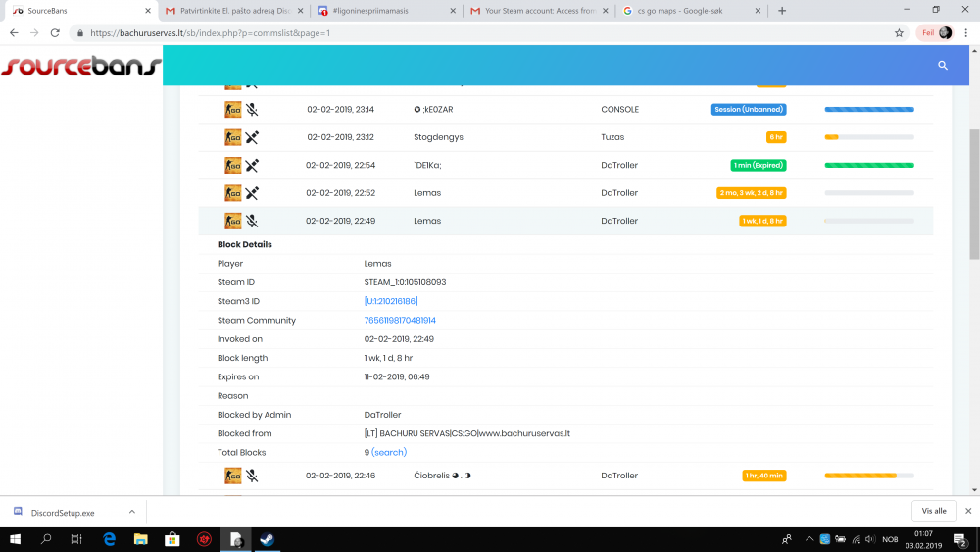980x552 pixels.
Task: Click the CS:GO game icon in Stogdengys row
Action: point(232,137)
